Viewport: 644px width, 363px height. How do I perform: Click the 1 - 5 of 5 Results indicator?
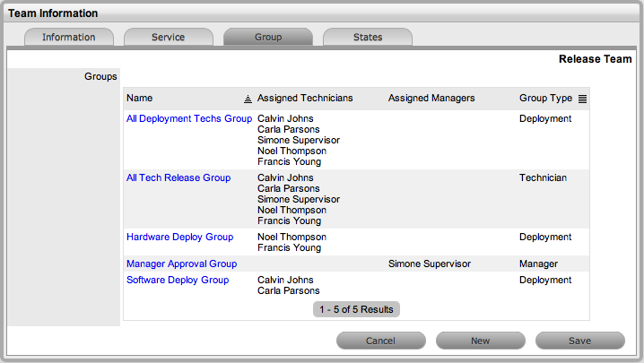356,309
